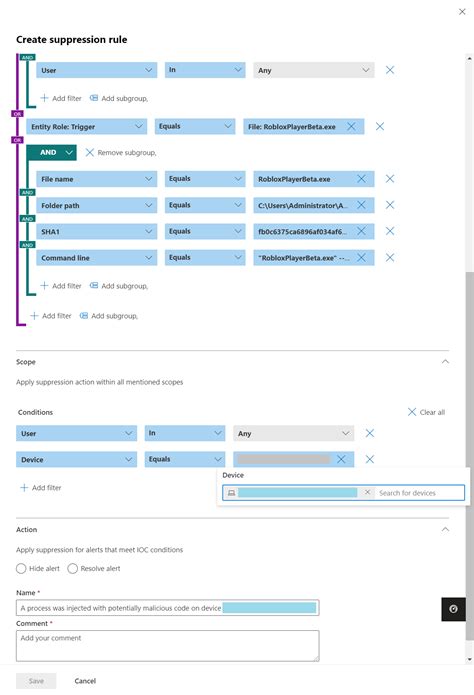This screenshot has height=695, width=474.
Task: Collapse the Action section
Action: tap(445, 529)
